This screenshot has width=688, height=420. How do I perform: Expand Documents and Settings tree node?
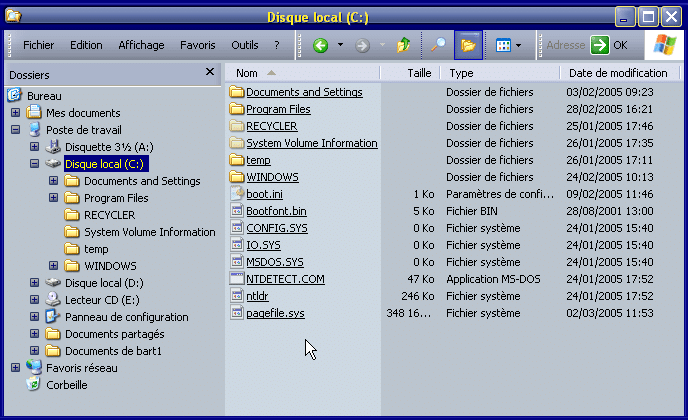pos(54,181)
